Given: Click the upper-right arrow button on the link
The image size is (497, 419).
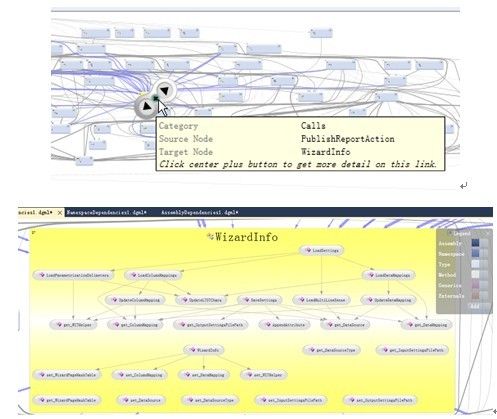Looking at the screenshot, I should pyautogui.click(x=164, y=90).
